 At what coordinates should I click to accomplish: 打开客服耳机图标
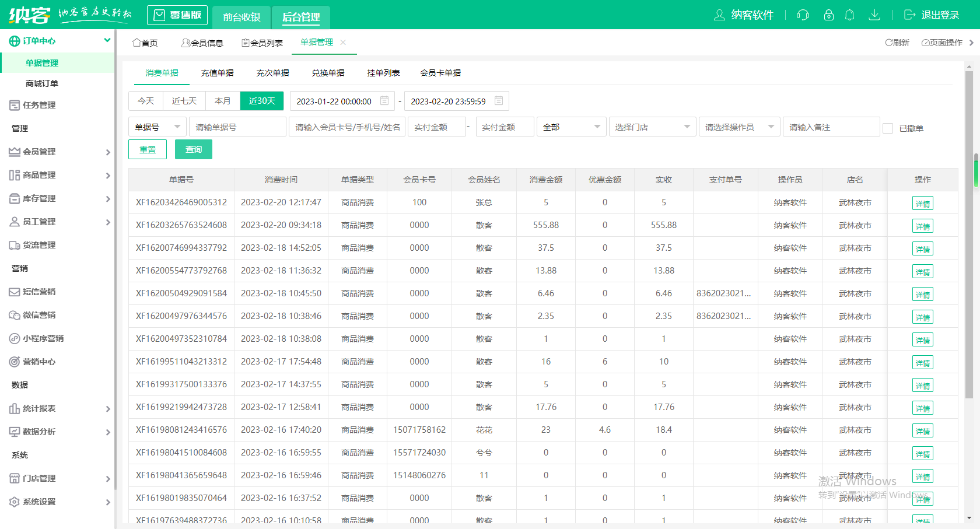[x=803, y=15]
